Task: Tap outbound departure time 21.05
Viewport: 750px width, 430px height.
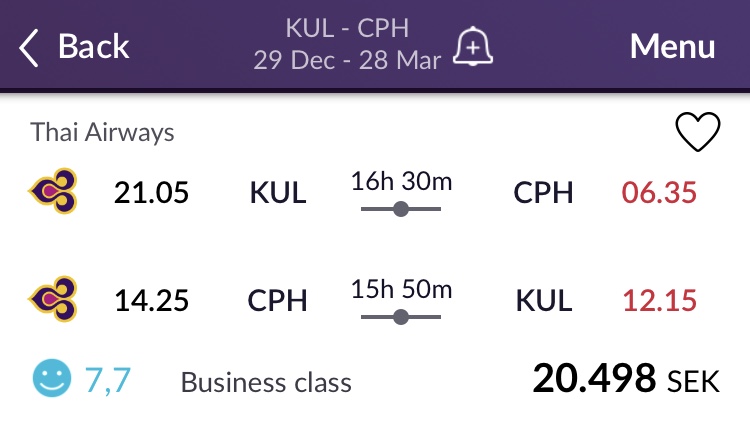Action: click(151, 192)
